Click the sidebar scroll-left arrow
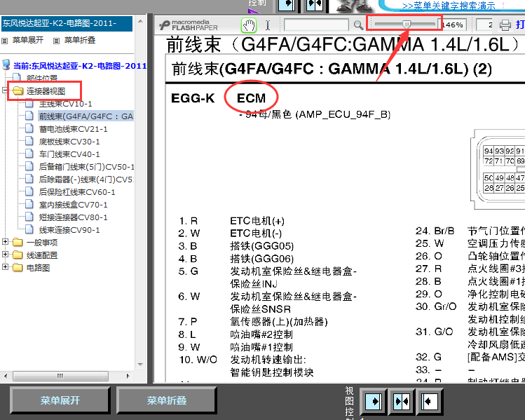The height and width of the screenshot is (420, 525). click(x=6, y=376)
